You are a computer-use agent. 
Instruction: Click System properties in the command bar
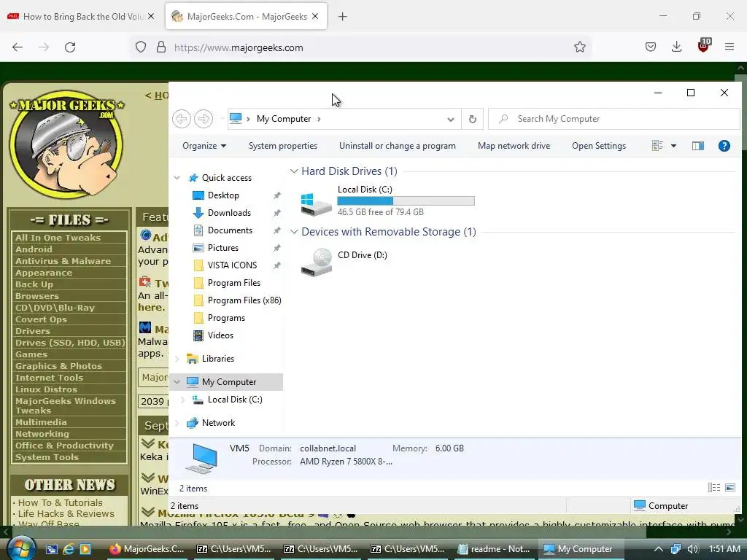(283, 146)
